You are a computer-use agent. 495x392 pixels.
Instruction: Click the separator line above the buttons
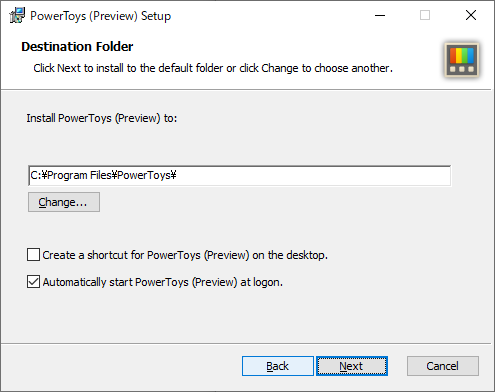tap(246, 343)
